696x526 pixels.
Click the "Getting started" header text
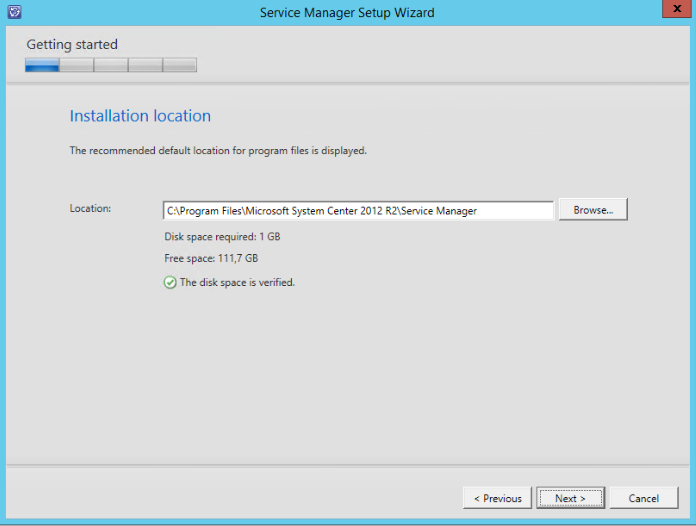tap(72, 44)
